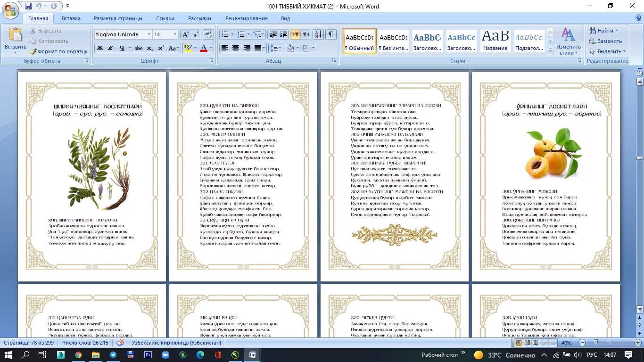Screen dimensions: 644x362
Task: Apply Название style
Action: point(495,41)
